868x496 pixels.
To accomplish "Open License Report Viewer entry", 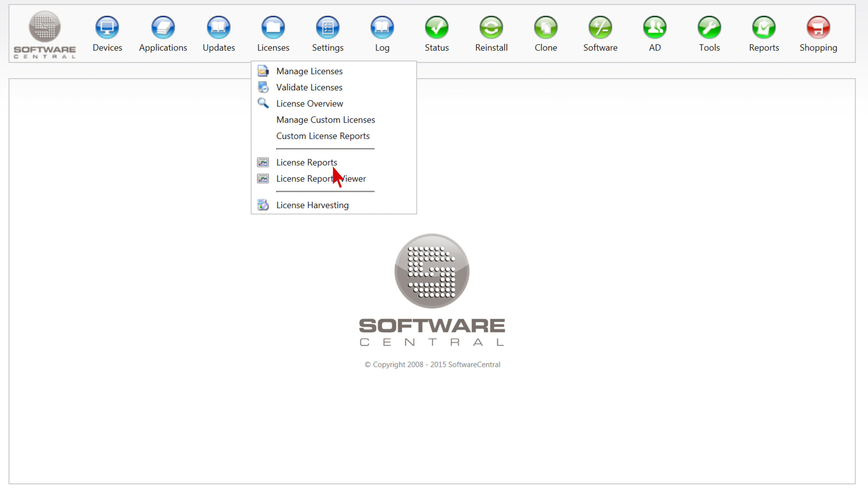I will coord(321,179).
